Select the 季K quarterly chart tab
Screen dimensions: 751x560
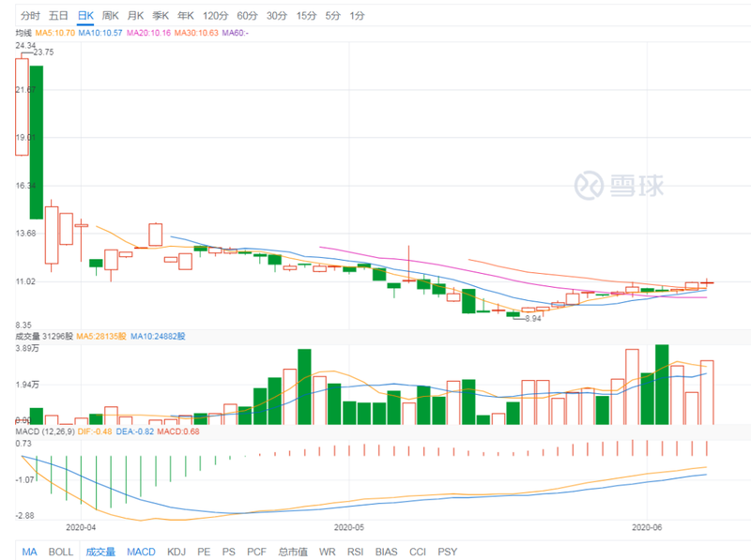pos(161,16)
